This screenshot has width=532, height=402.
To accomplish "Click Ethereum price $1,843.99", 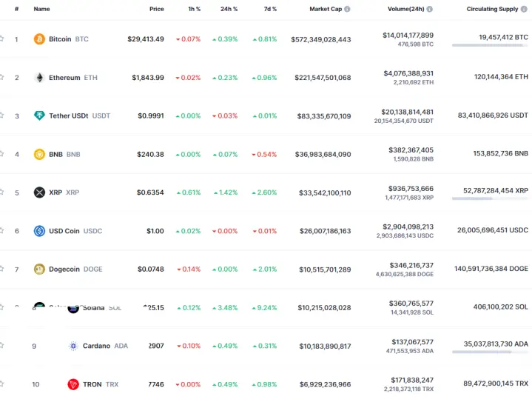I will pos(148,78).
